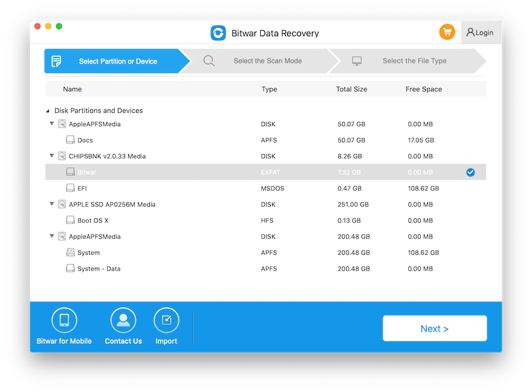Select the APPLE SSD AP0256M Media name
This screenshot has width=532, height=392.
coord(112,205)
